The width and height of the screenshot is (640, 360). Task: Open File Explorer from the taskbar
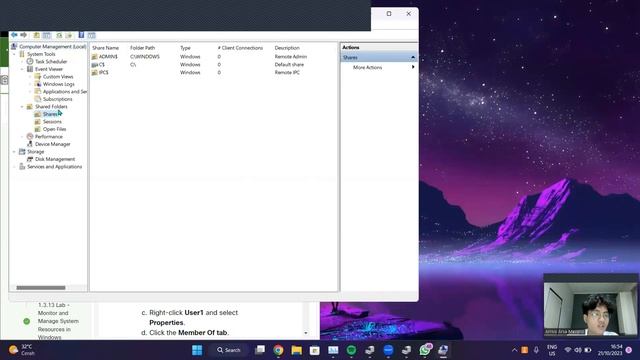click(297, 350)
